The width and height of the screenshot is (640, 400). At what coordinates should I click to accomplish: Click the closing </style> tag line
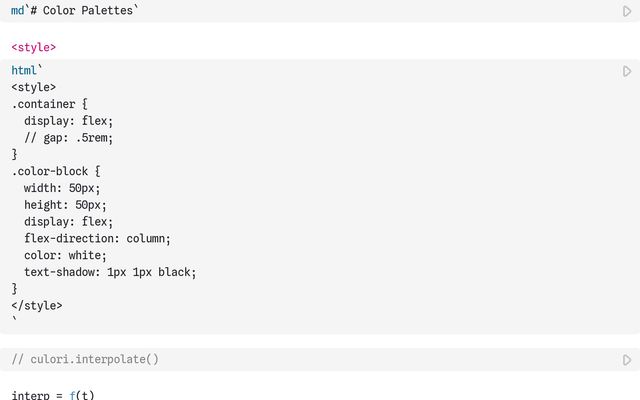coord(37,305)
